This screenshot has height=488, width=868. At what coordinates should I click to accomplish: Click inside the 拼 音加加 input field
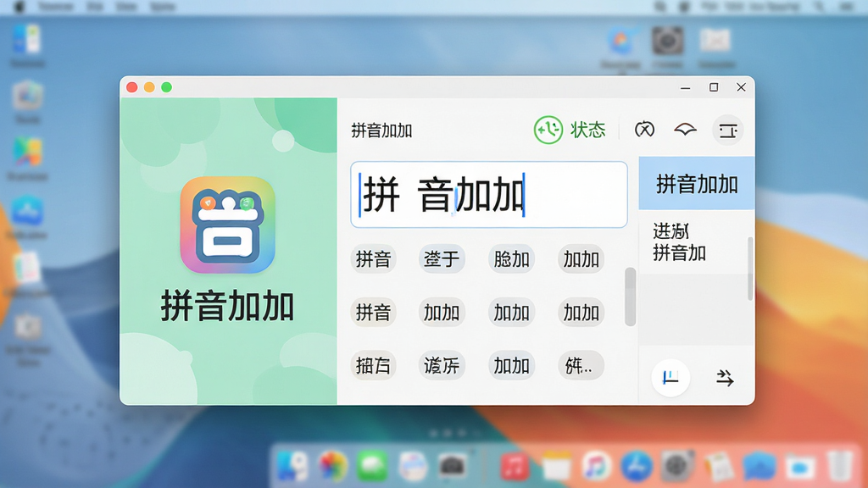(x=489, y=194)
